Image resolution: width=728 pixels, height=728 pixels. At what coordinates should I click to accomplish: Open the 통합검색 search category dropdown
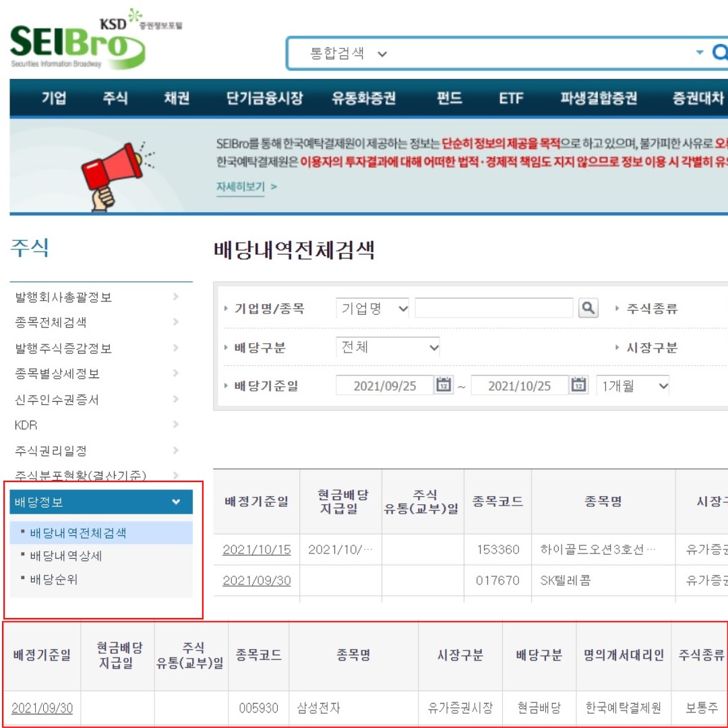coord(348,53)
